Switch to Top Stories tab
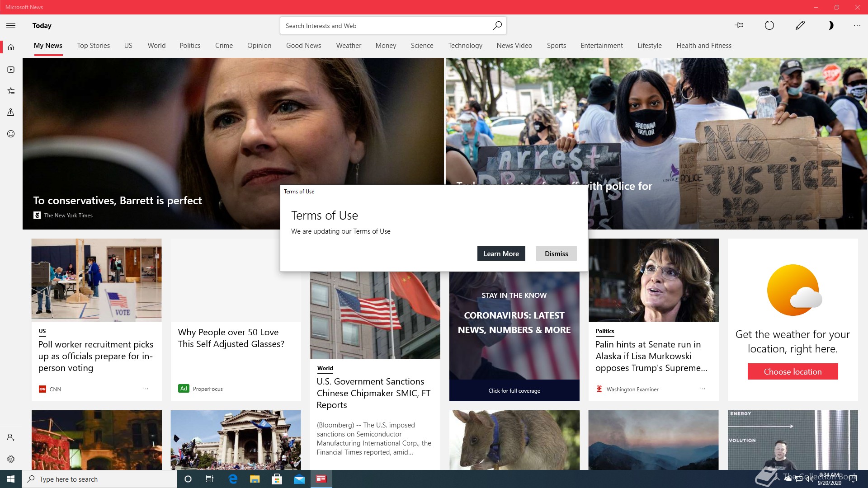The image size is (868, 488). click(94, 46)
